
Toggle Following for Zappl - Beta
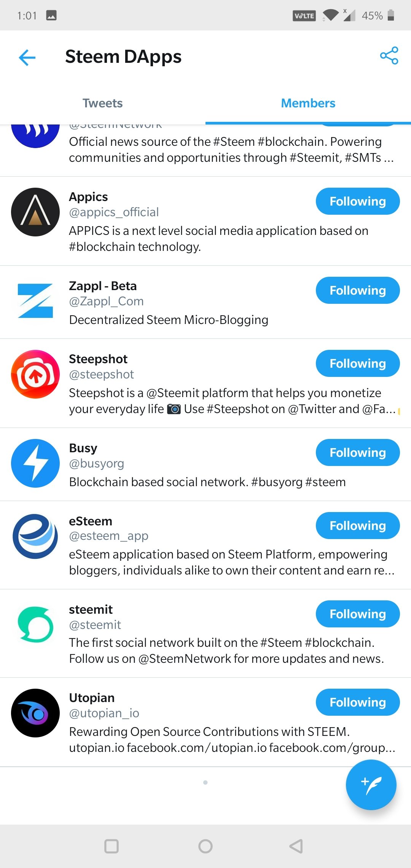coord(357,290)
